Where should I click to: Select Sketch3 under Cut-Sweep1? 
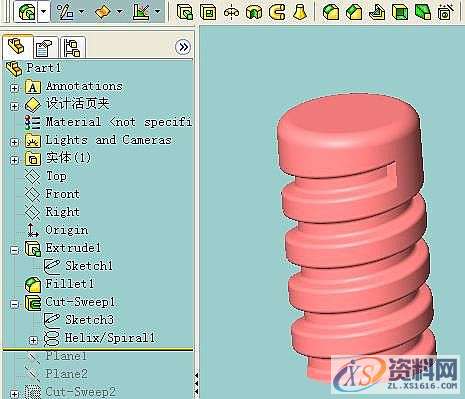tap(89, 320)
